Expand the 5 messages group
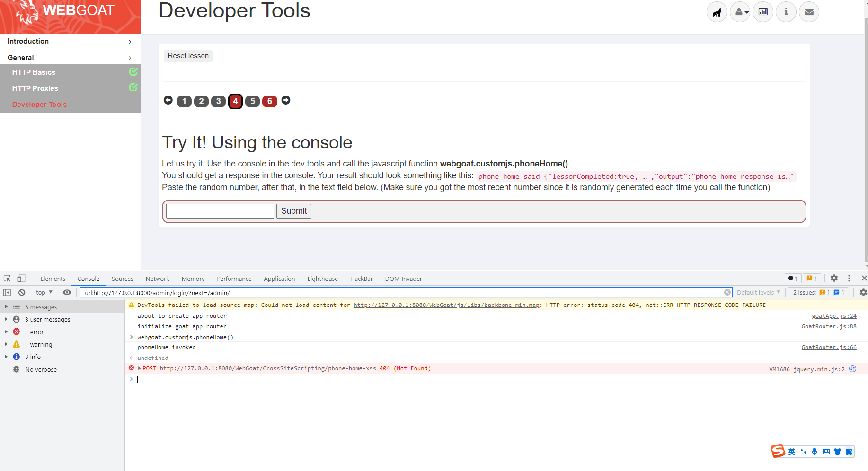Image resolution: width=868 pixels, height=471 pixels. point(6,307)
